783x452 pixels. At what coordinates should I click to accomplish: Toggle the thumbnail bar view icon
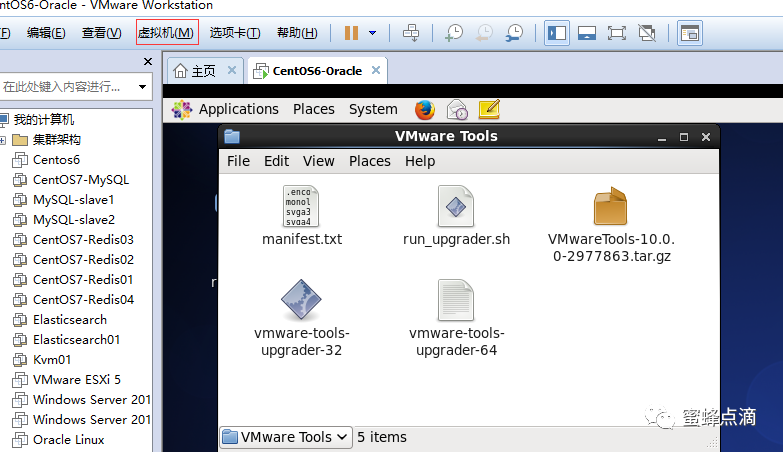click(587, 33)
